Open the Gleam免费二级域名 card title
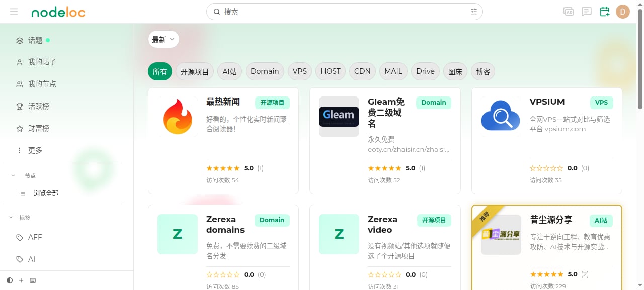Image resolution: width=644 pixels, height=290 pixels. 386,113
